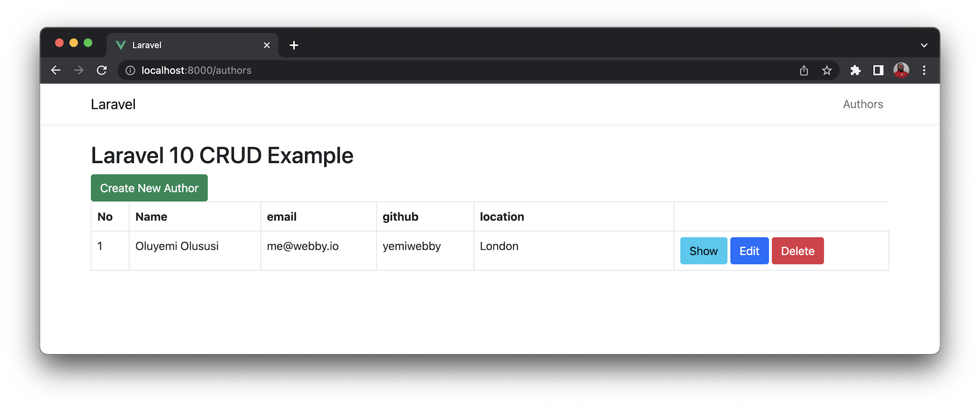980x407 pixels.
Task: Click the browser forward arrow
Action: pos(78,71)
